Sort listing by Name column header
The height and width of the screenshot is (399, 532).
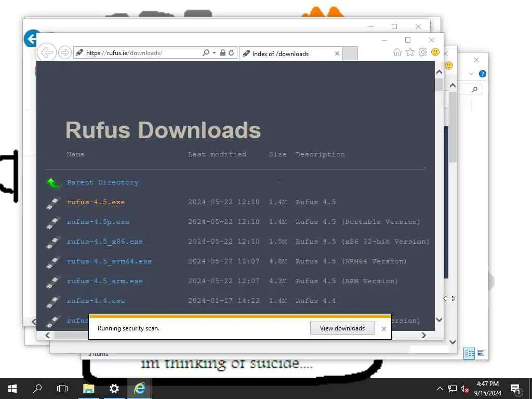76,154
